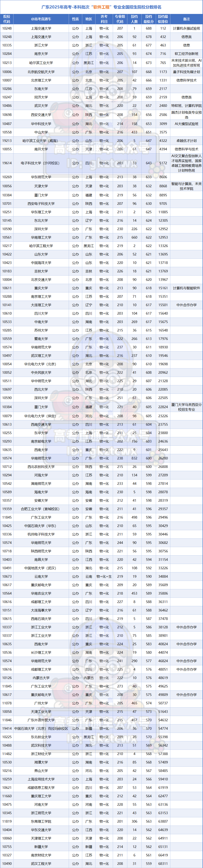Viewport: 203px width, 868px height.
Task: Click the 物+化+生 subject cell for 云南大学
Action: pos(104,576)
